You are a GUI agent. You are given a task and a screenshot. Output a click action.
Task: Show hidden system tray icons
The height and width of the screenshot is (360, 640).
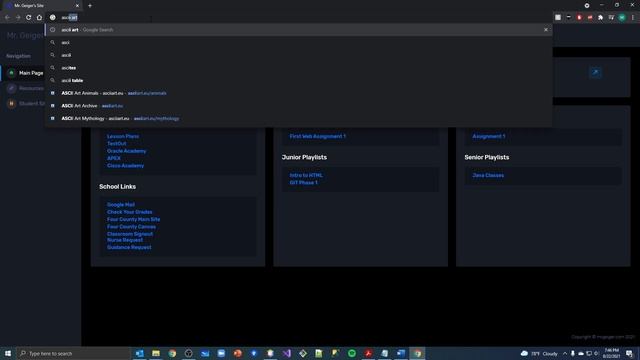(x=565, y=353)
